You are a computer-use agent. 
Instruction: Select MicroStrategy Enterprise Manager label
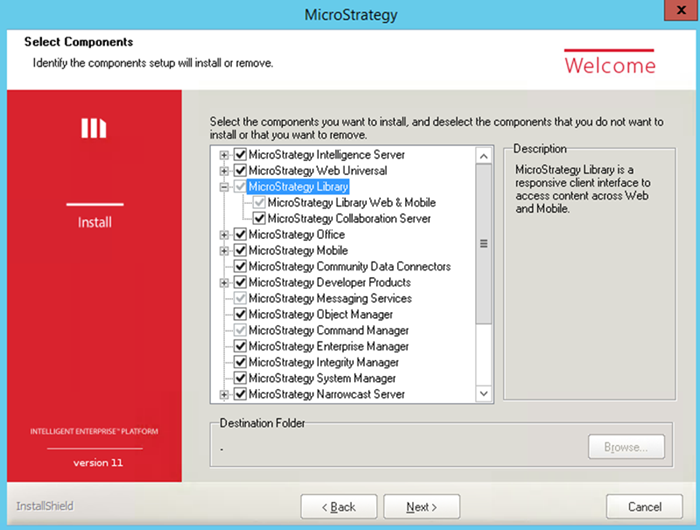(x=329, y=346)
